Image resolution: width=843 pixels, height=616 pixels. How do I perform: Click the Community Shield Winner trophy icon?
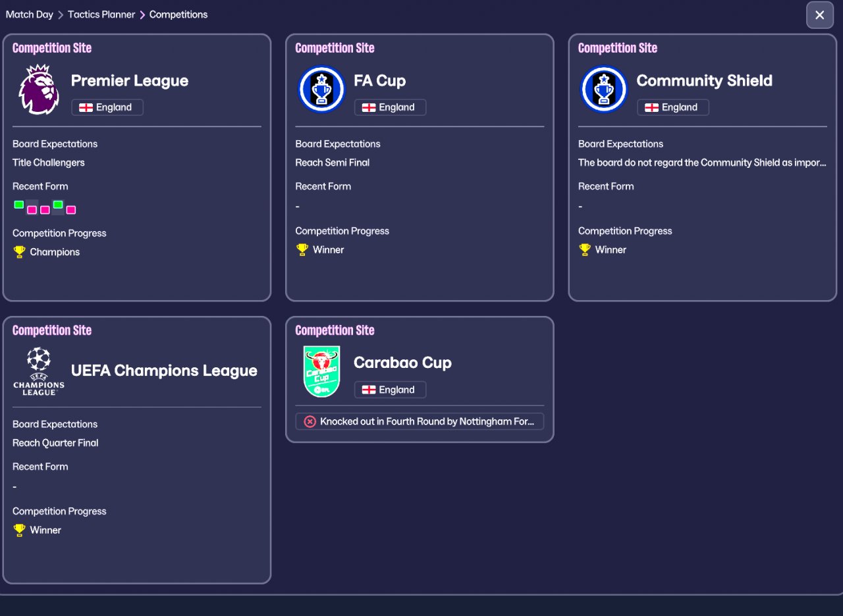(x=585, y=250)
